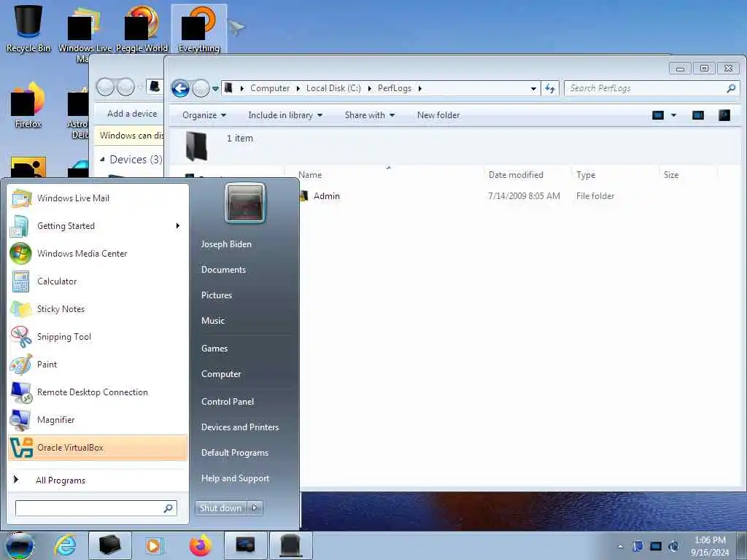Launch Getting Started from Start menu
This screenshot has height=560, width=747.
click(x=98, y=226)
